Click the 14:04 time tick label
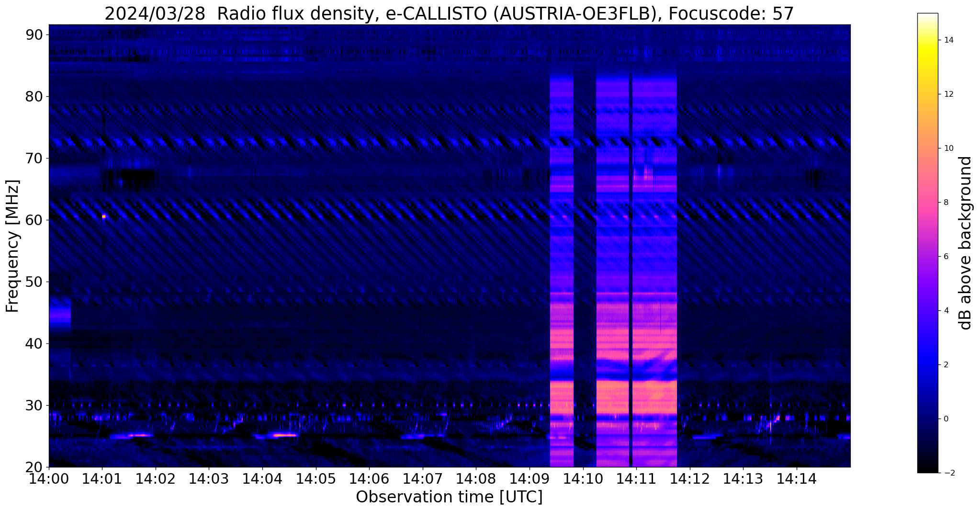Image resolution: width=980 pixels, height=511 pixels. tap(262, 479)
